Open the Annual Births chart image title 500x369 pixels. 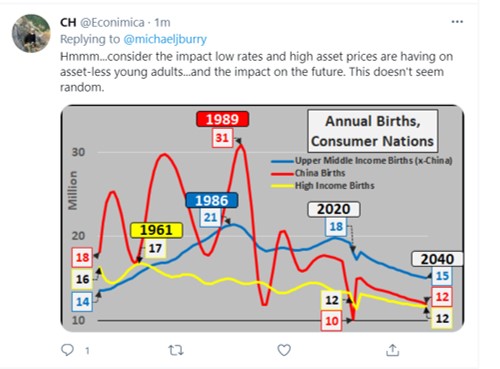pos(372,131)
